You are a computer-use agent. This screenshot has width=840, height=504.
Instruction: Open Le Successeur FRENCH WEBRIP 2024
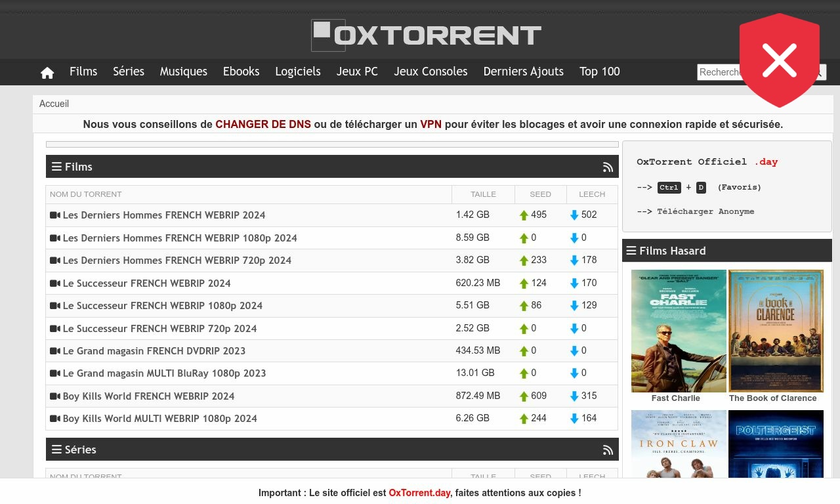147,283
